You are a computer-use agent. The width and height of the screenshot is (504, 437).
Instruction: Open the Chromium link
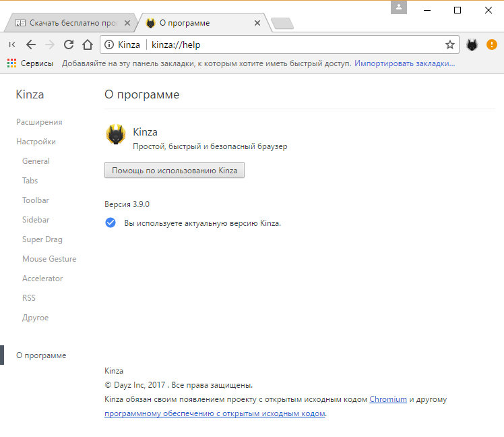(x=387, y=399)
